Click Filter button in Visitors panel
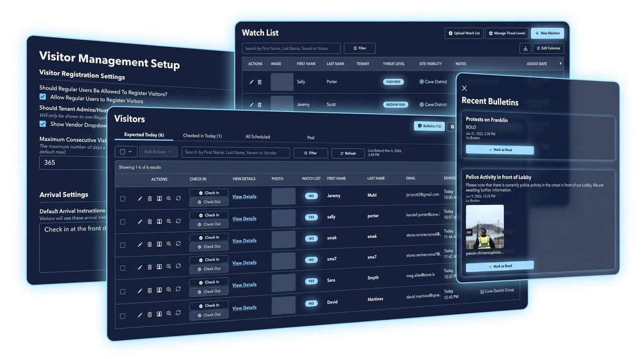The image size is (644, 359). 310,153
